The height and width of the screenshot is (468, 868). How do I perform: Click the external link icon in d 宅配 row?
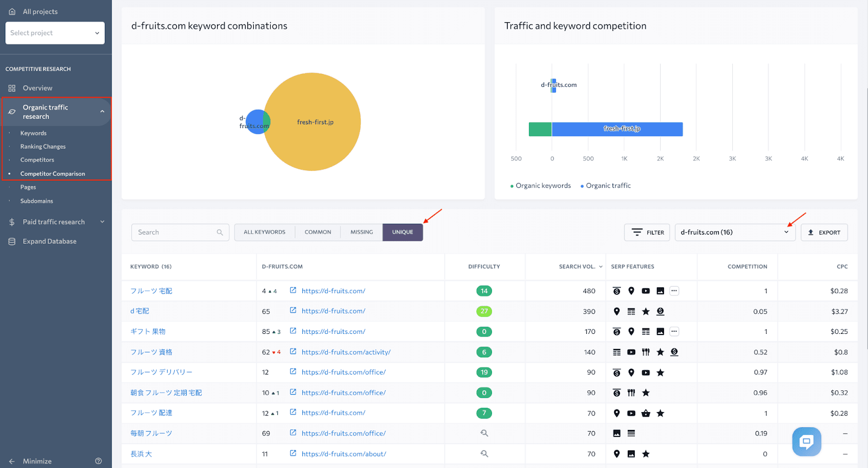point(293,311)
